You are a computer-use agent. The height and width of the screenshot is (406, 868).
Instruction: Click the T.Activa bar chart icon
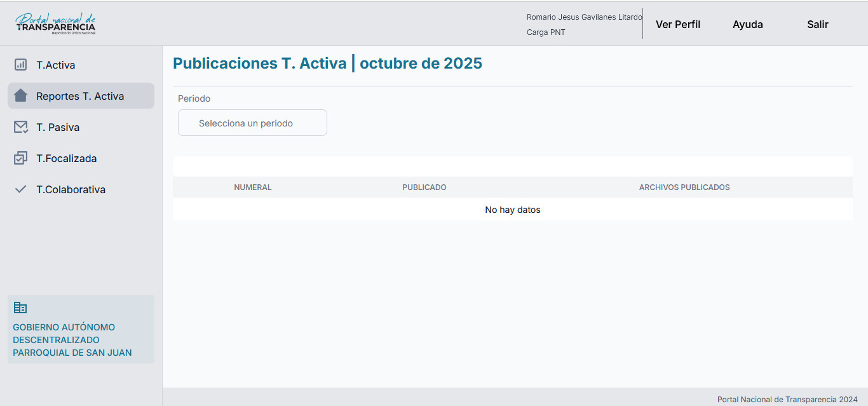coord(20,65)
